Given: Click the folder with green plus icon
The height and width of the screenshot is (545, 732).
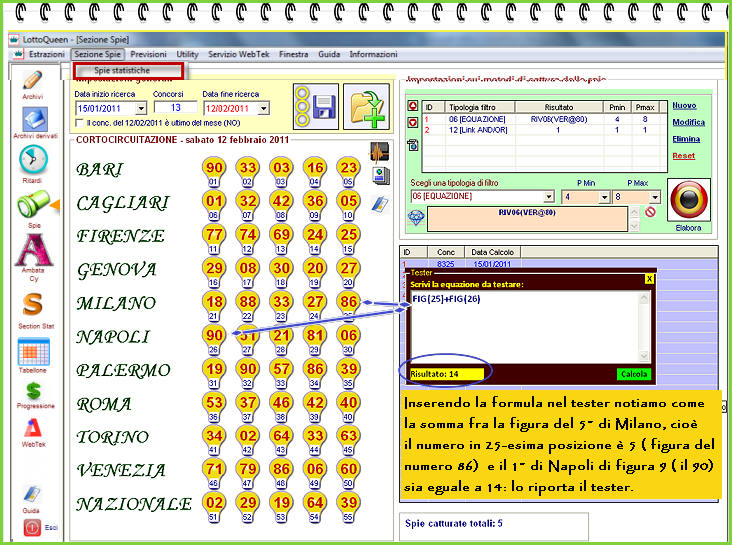Looking at the screenshot, I should click(366, 106).
